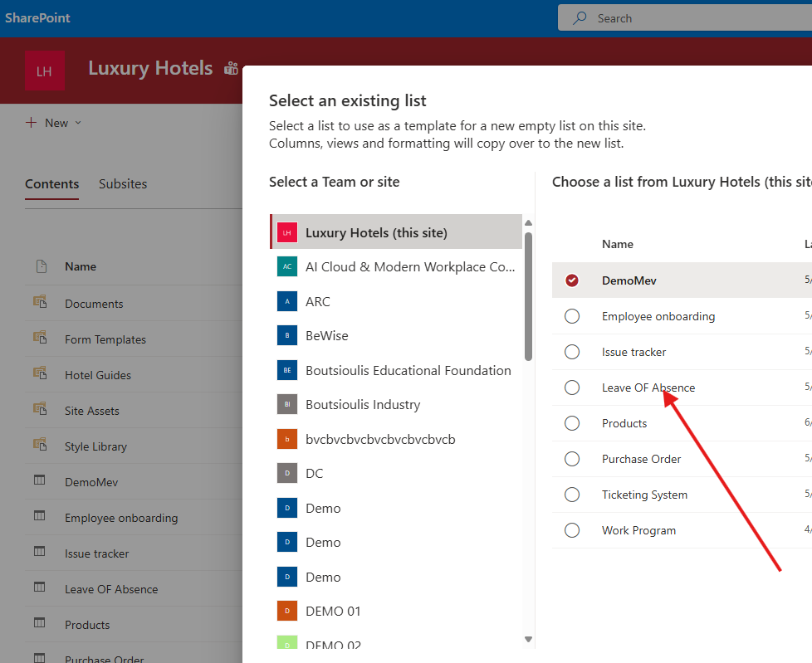Viewport: 812px width, 663px height.
Task: Open the Contents tab
Action: (51, 184)
